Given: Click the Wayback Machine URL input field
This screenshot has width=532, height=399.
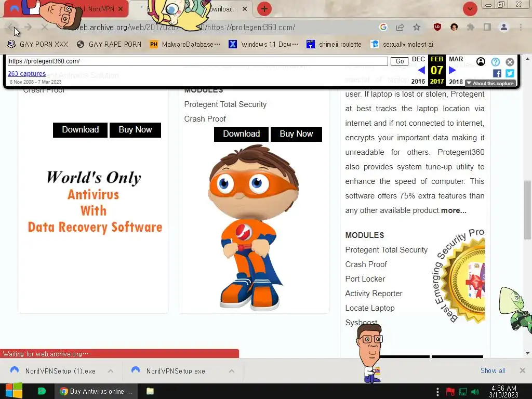Looking at the screenshot, I should coord(198,61).
